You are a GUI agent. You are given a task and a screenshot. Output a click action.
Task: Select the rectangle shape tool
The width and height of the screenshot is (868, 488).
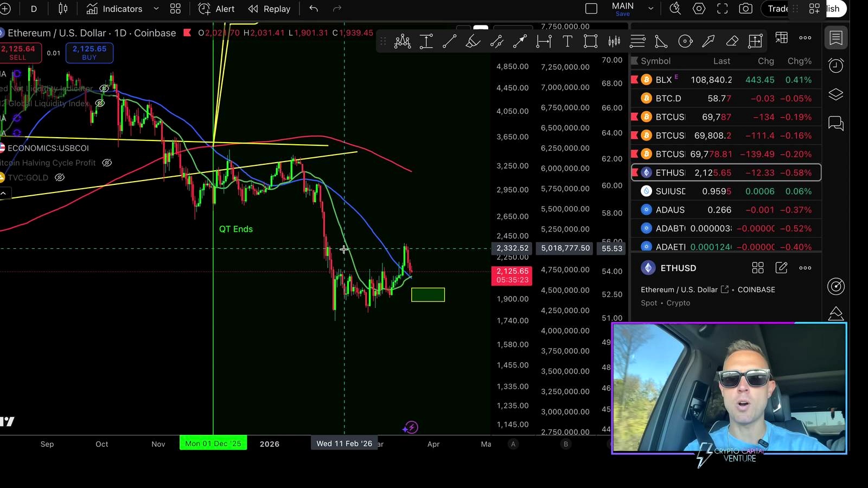591,41
